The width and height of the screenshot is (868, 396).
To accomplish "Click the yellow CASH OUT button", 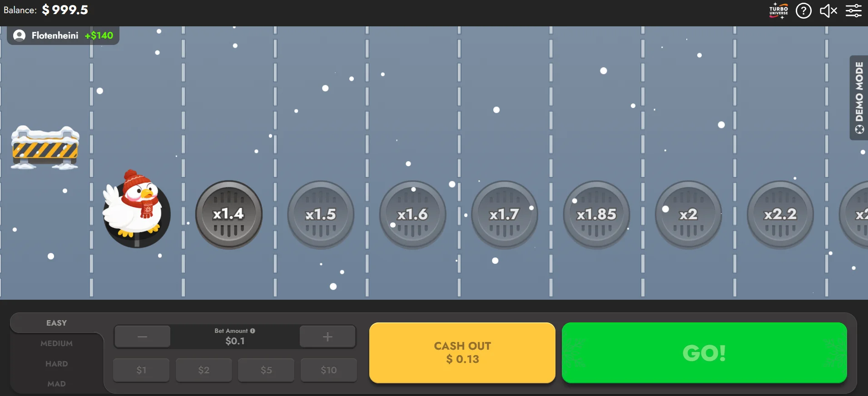I will pos(462,352).
